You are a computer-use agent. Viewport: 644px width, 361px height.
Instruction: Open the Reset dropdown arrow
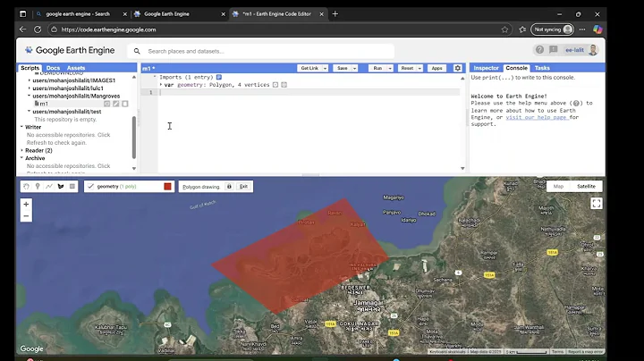[419, 68]
